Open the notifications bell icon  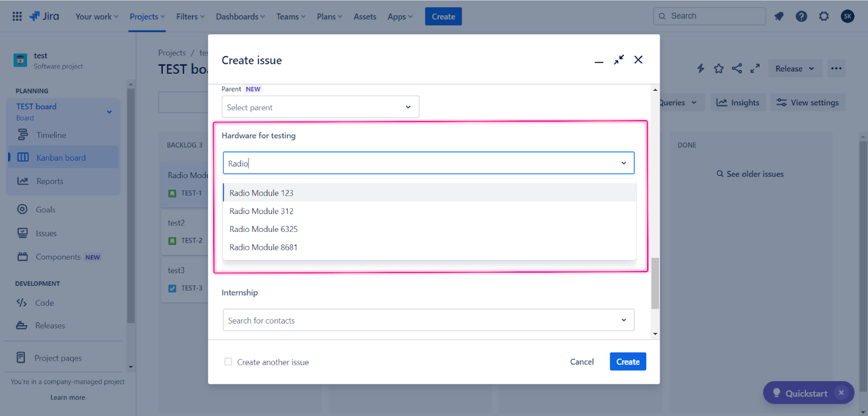[779, 16]
